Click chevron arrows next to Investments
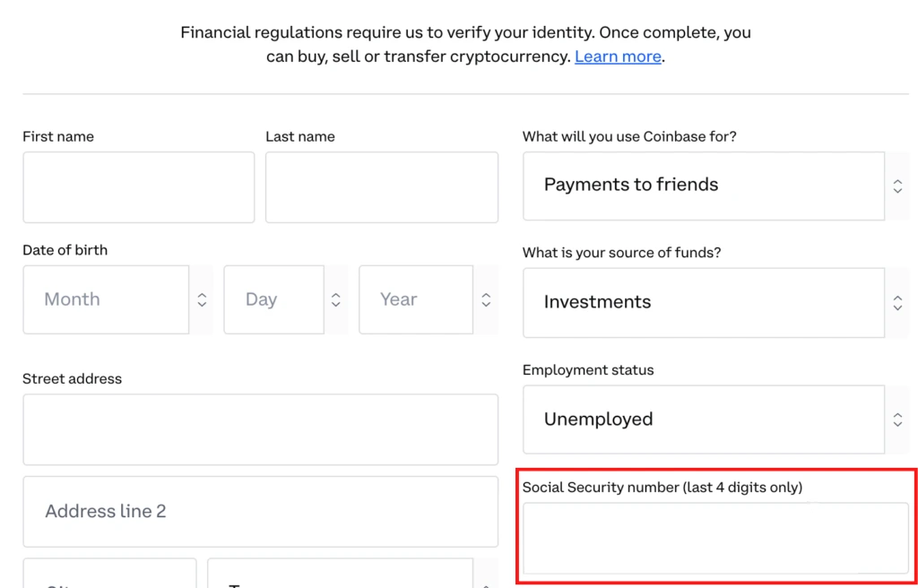Screen dimensions: 918x588 pyautogui.click(x=897, y=303)
